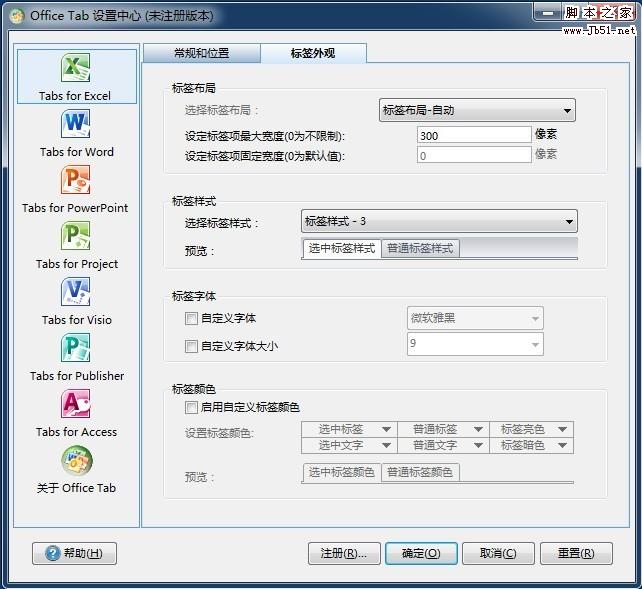This screenshot has height=589, width=642.
Task: Open the 选中标签 color dropdown
Action: click(349, 429)
